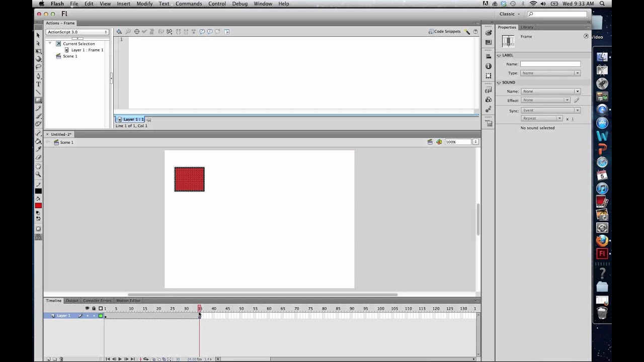Toggle Layer 1 green outline square
Image resolution: width=644 pixels, height=362 pixels.
(101, 316)
